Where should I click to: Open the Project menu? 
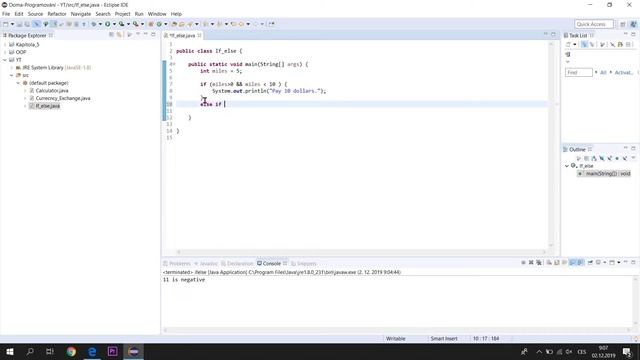(122, 14)
